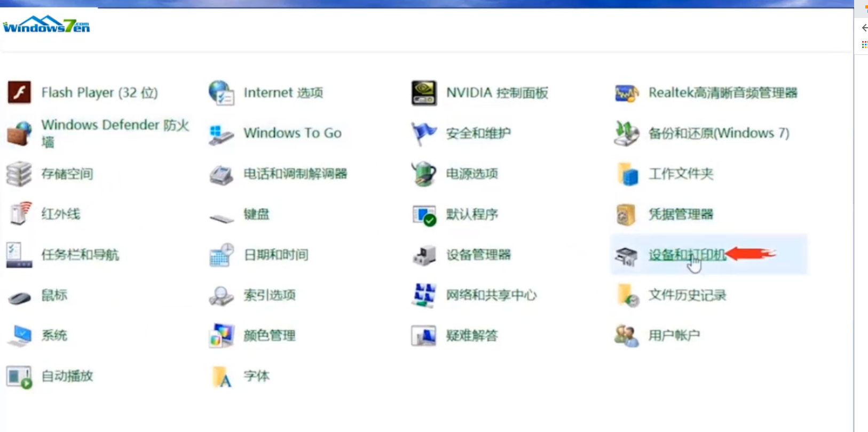Click the 设备管理器 icon
Screen dimensions: 868x432
pyautogui.click(x=424, y=255)
